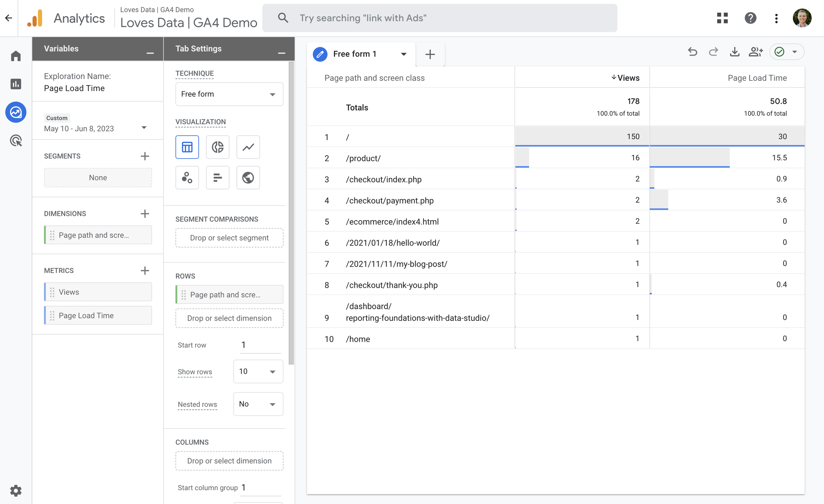Expand the Show rows dropdown
Image resolution: width=824 pixels, height=504 pixels.
pos(258,371)
